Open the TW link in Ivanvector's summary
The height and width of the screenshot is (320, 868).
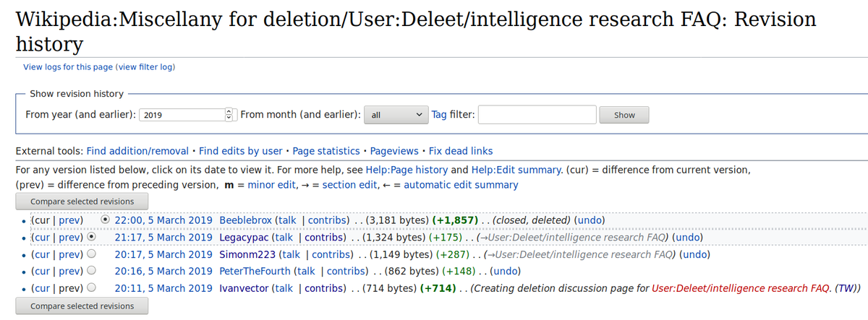coord(846,288)
